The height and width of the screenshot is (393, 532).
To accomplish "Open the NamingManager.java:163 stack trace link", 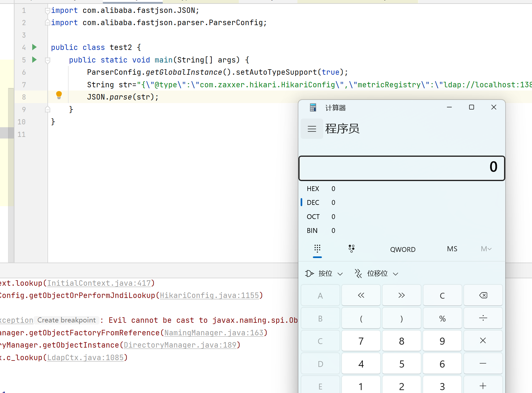I will coord(214,333).
